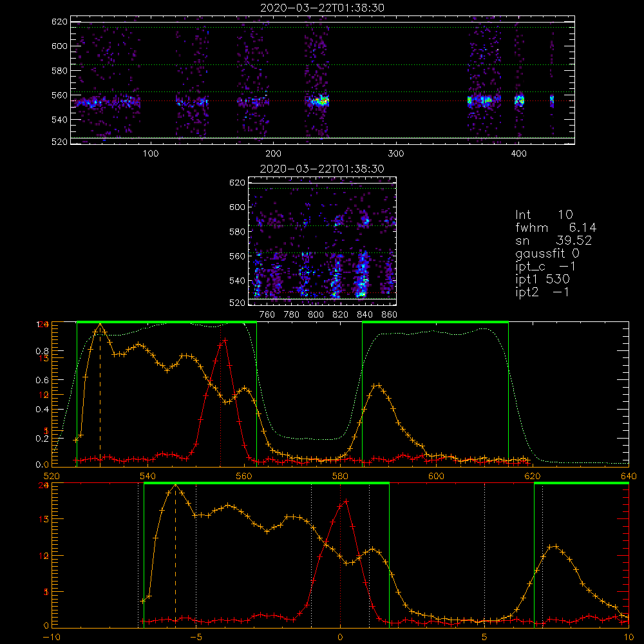Click x-axis label 820 of middle spectrogram
Viewport: 644px width, 644px height.
(341, 315)
